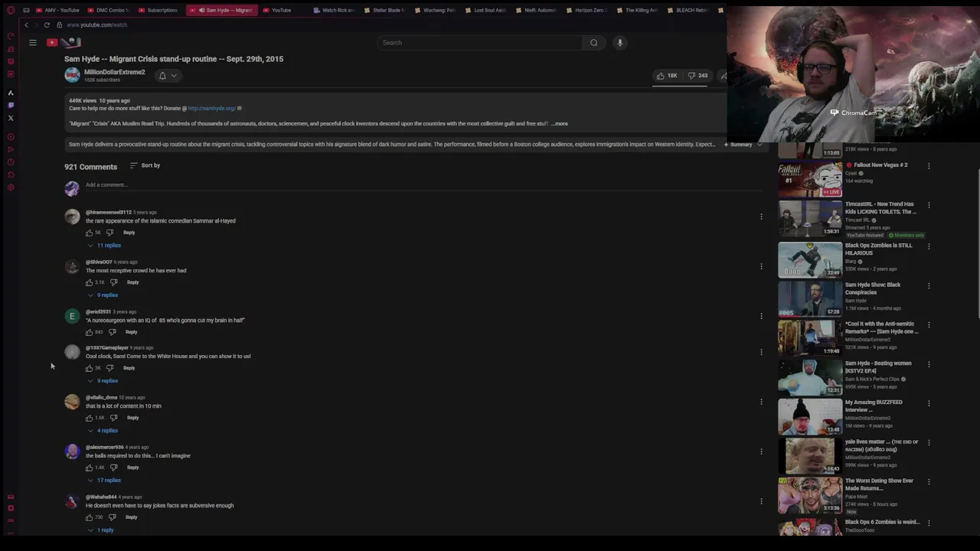The width and height of the screenshot is (980, 551).
Task: Expand 4 replies under @vitalic_drms comment
Action: click(x=103, y=431)
